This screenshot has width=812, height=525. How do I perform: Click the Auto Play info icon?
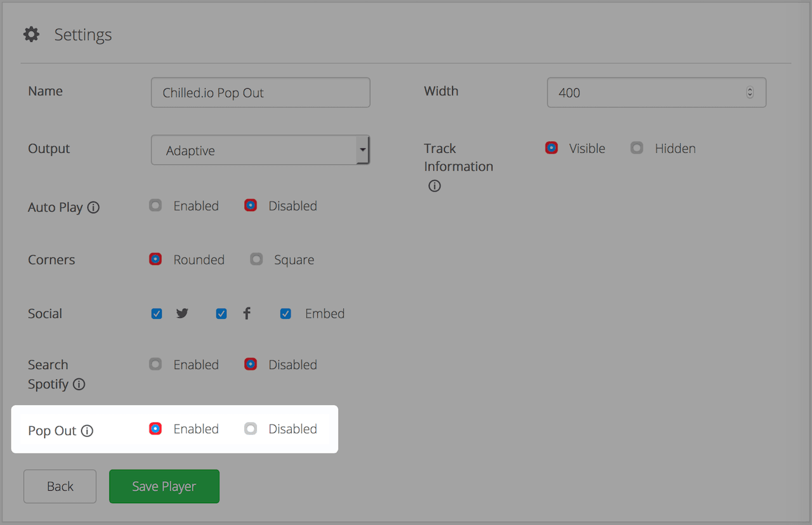[x=93, y=207]
